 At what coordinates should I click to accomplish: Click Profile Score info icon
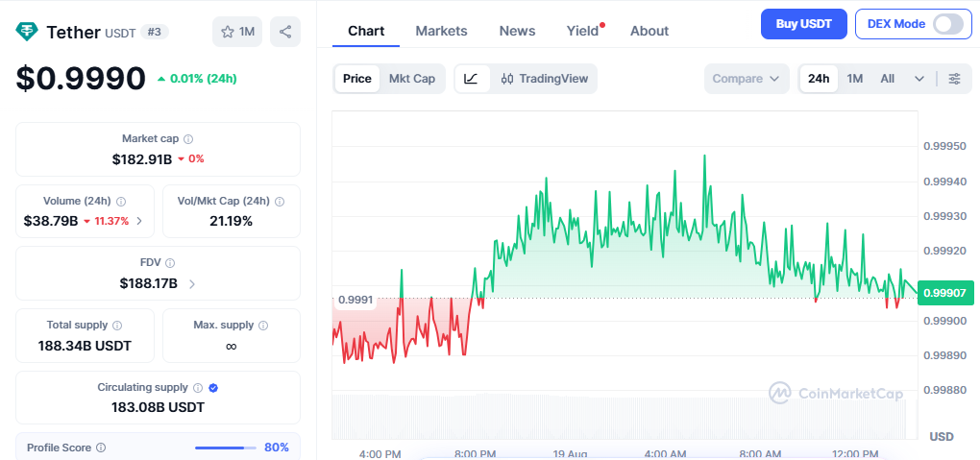point(101,448)
